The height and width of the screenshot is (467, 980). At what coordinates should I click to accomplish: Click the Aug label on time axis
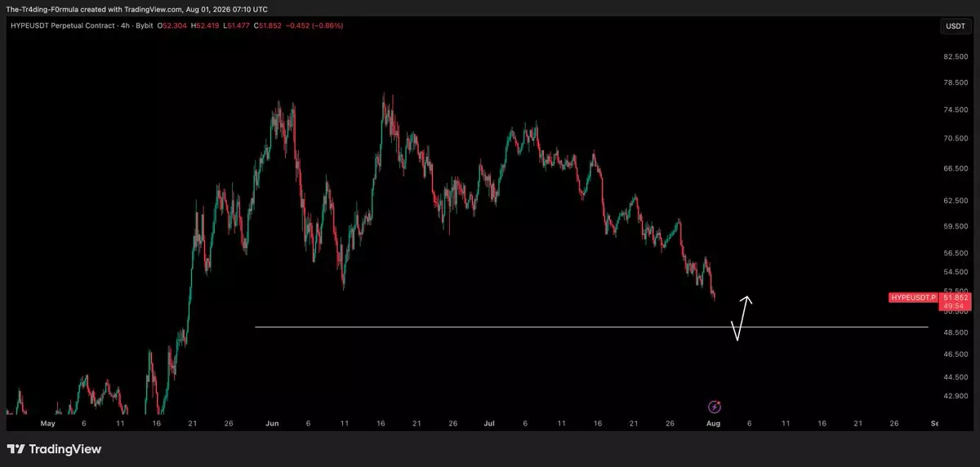point(713,424)
